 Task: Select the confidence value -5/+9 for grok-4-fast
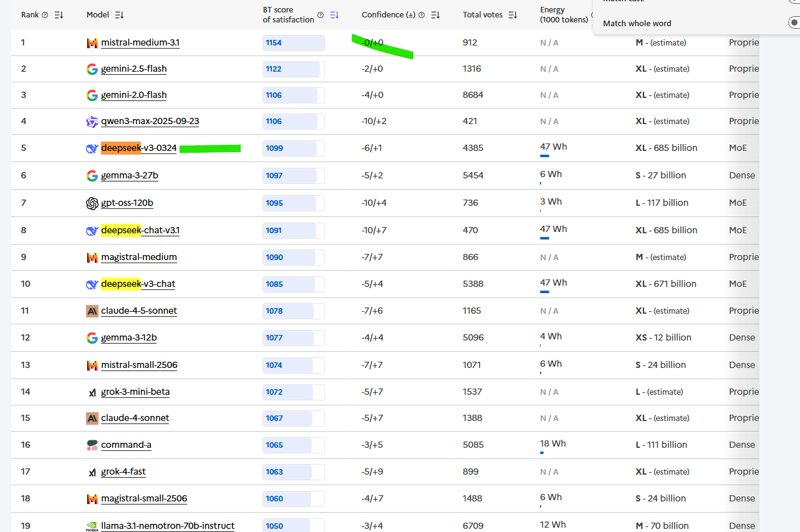(372, 472)
